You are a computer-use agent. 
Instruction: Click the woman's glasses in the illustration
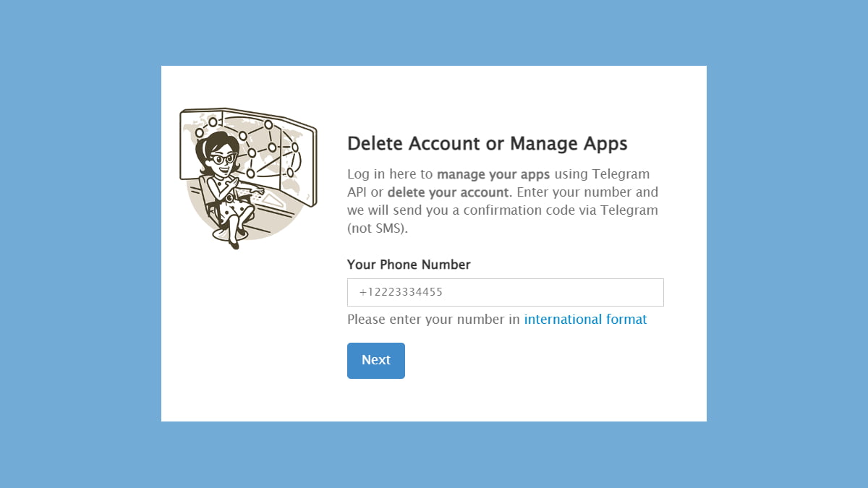coord(223,158)
